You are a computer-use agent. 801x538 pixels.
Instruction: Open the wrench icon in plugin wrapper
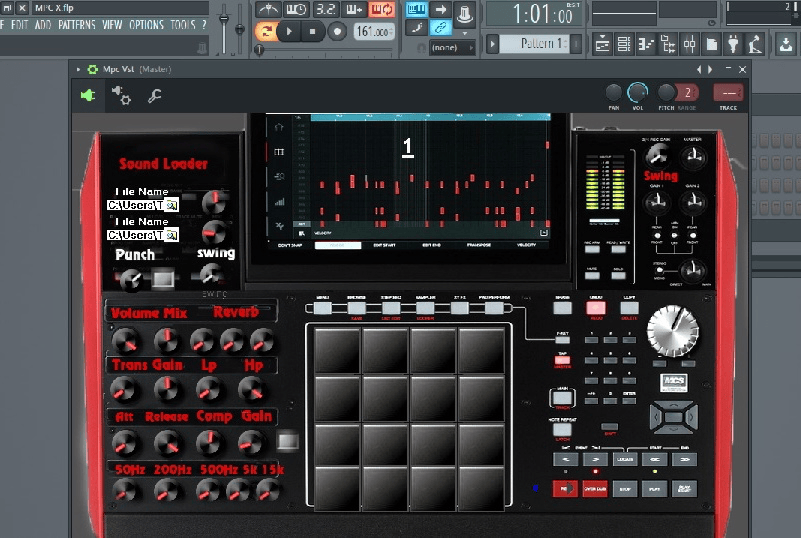tap(154, 95)
